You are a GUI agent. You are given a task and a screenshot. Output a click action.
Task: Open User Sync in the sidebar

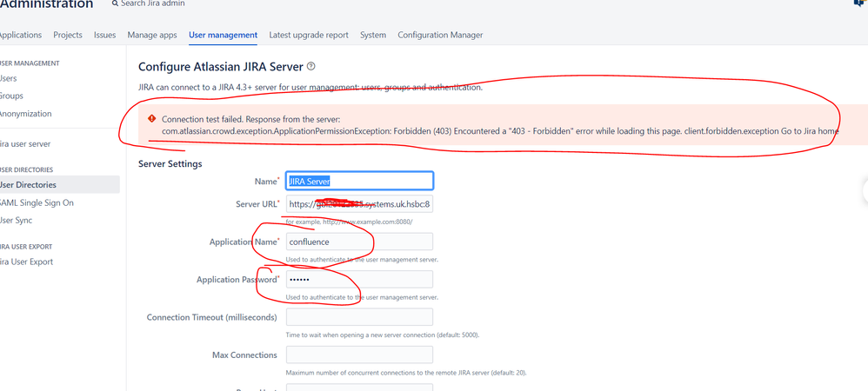tap(16, 220)
